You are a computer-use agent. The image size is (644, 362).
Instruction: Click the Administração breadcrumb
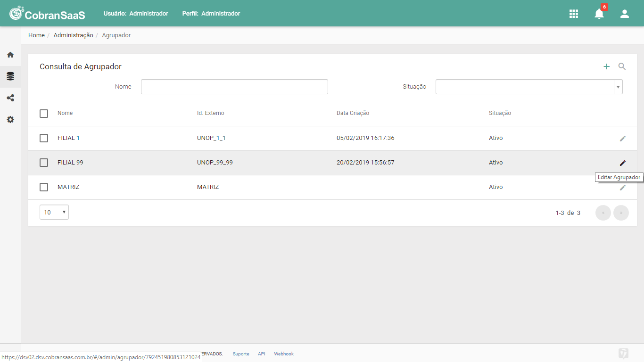[73, 35]
